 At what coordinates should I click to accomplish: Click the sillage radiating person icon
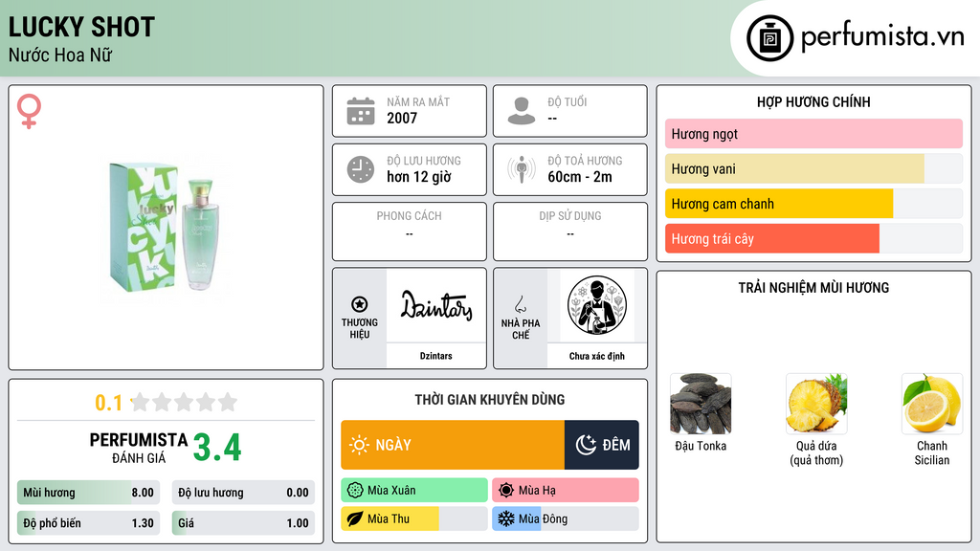[522, 169]
